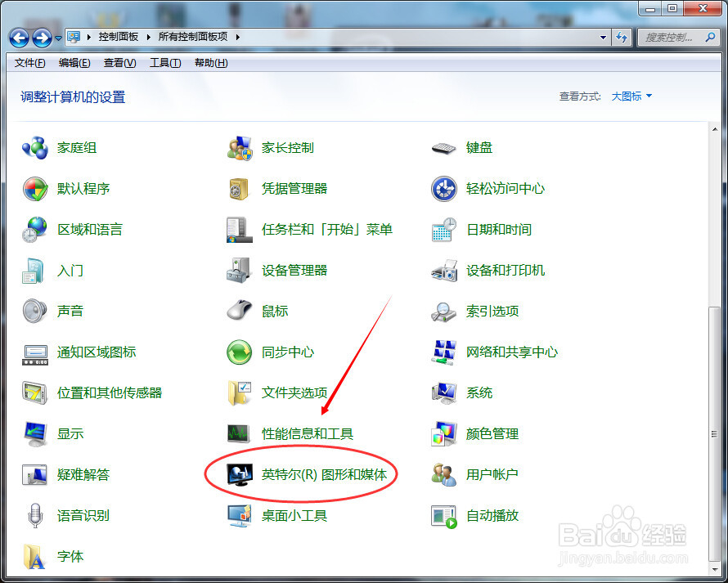Open the 疑难解答 icon

pos(35,474)
